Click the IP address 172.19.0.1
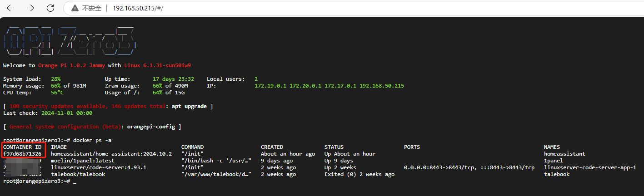The height and width of the screenshot is (196, 644). pyautogui.click(x=270, y=86)
